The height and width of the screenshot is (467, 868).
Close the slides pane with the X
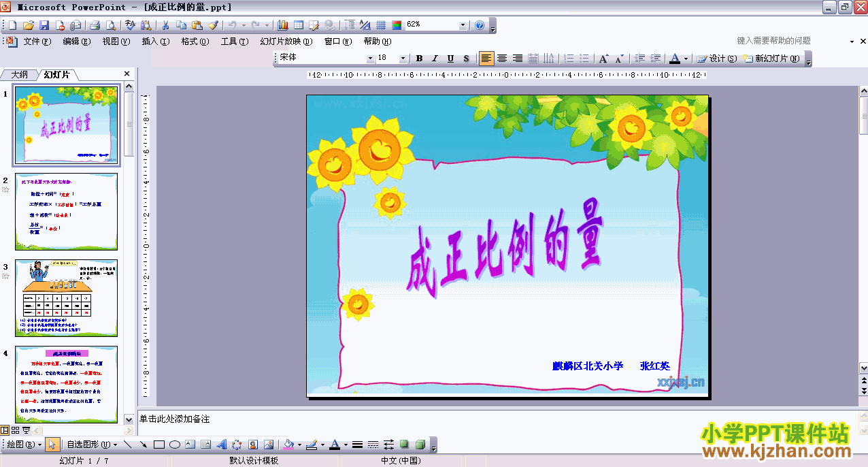click(x=127, y=74)
